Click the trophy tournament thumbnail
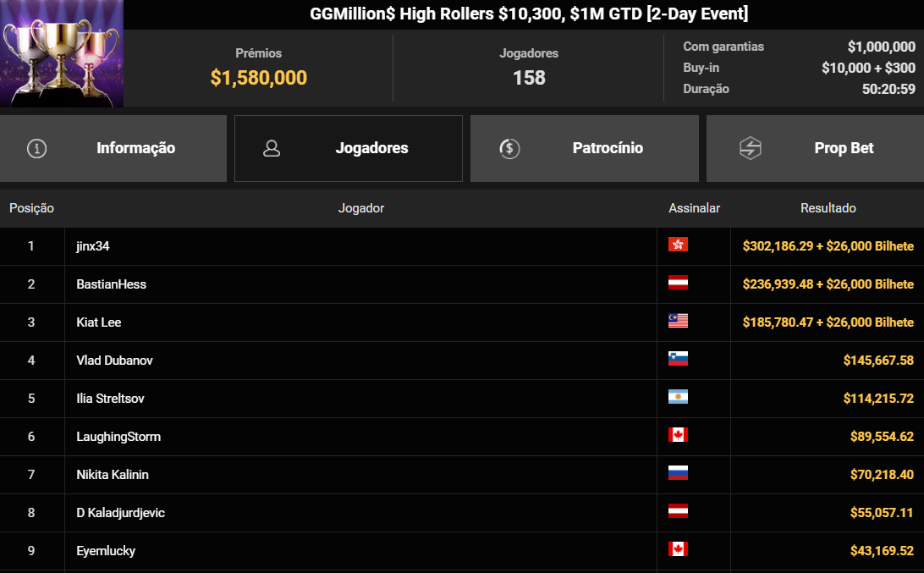The image size is (924, 573). pyautogui.click(x=62, y=54)
